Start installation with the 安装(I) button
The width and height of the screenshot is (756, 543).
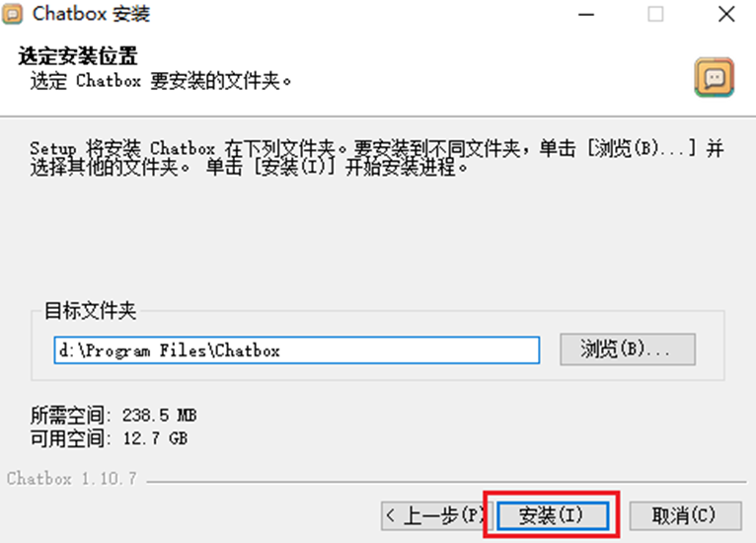point(553,515)
